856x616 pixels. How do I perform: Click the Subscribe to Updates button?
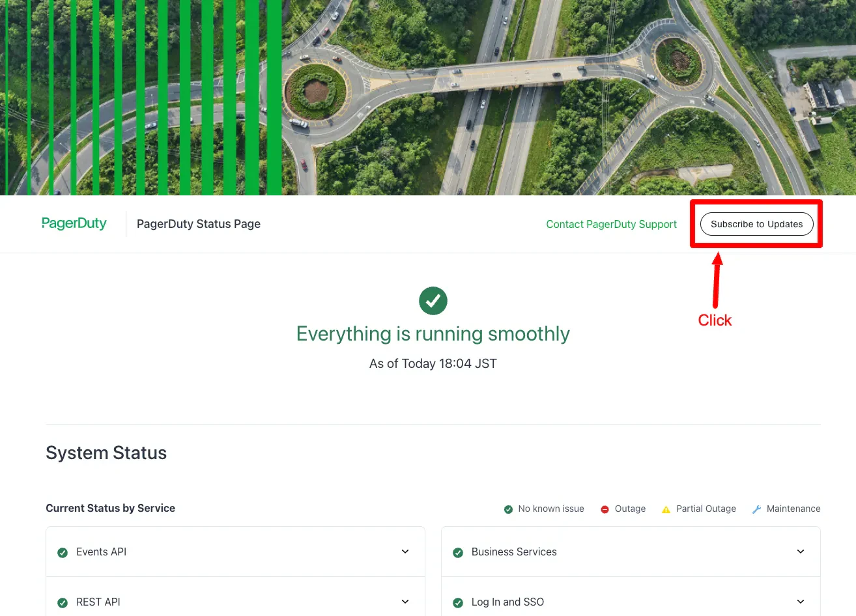(757, 224)
